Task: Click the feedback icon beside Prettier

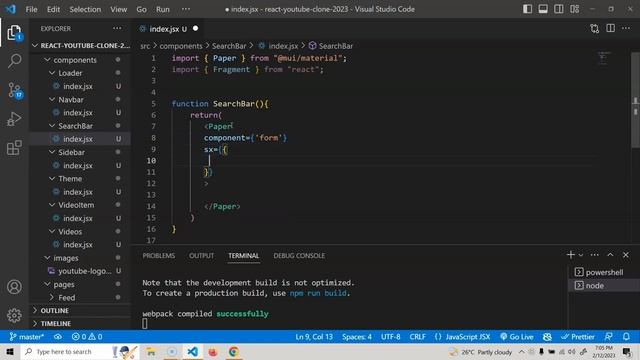Action: 608,337
